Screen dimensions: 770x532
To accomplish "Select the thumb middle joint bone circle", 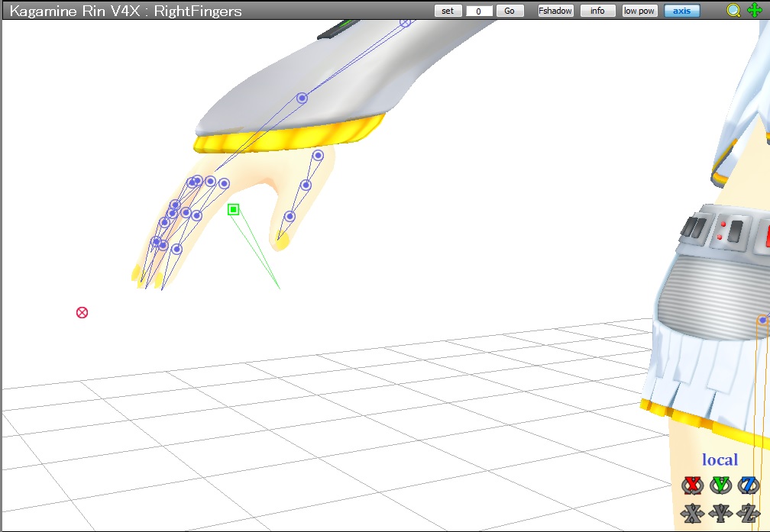I will 306,185.
